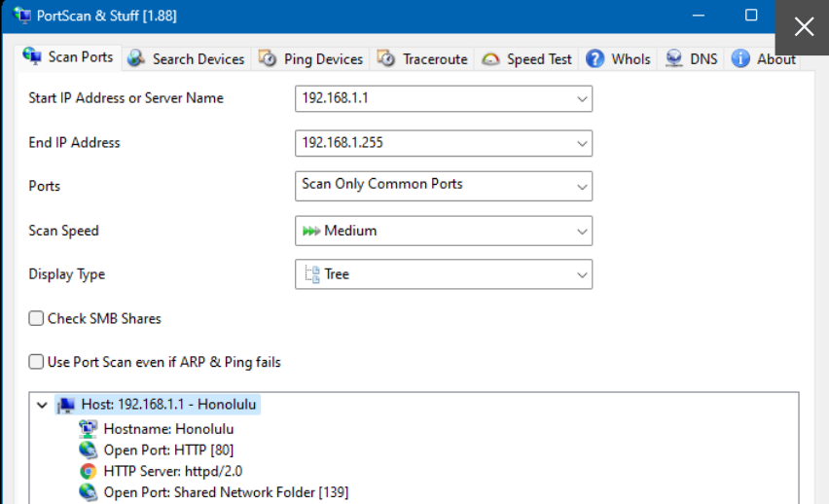Click the Chrome icon beside HTTP Server
The width and height of the screenshot is (829, 504).
tap(89, 471)
